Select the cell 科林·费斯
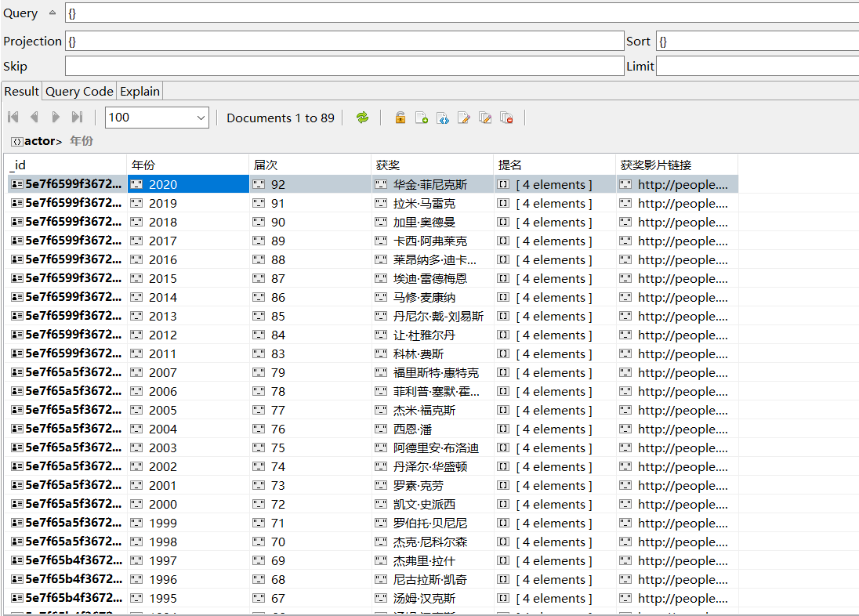This screenshot has height=616, width=859. click(x=432, y=353)
